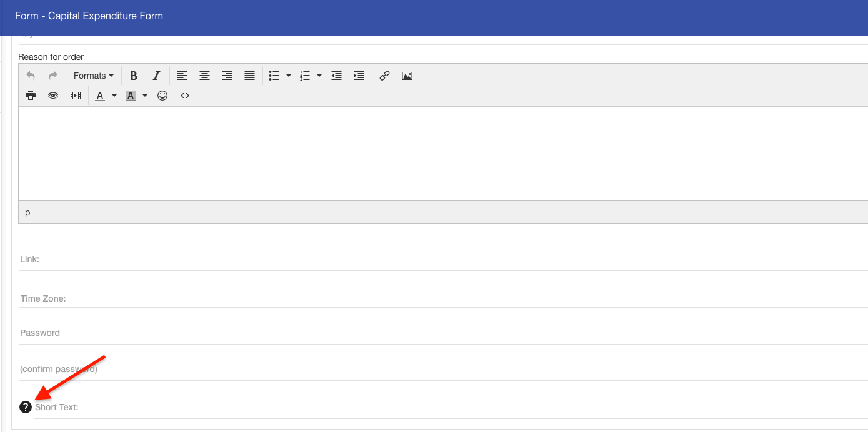Viewport: 868px width, 432px height.
Task: Apply italic formatting in the editor
Action: (156, 76)
